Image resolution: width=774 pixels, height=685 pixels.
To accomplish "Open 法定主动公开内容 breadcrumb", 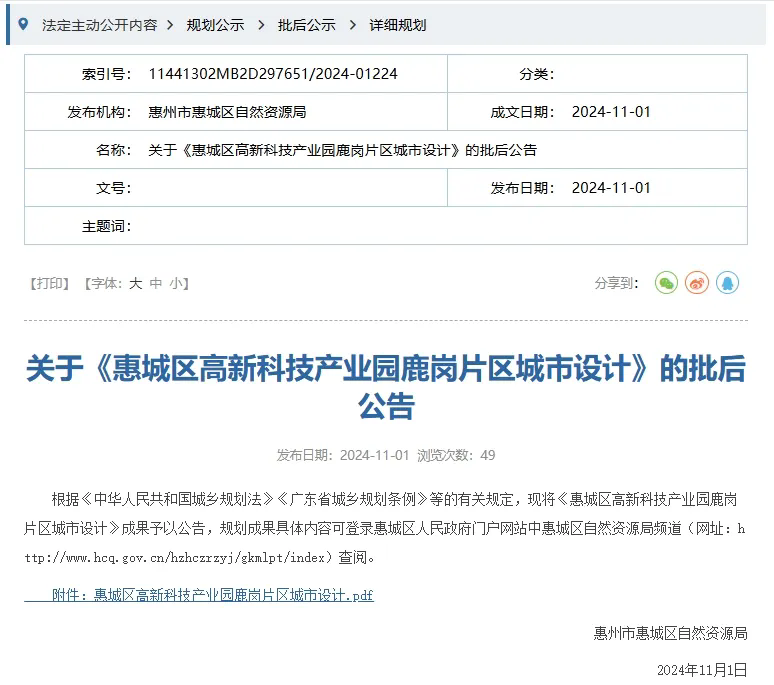I will click(x=99, y=24).
